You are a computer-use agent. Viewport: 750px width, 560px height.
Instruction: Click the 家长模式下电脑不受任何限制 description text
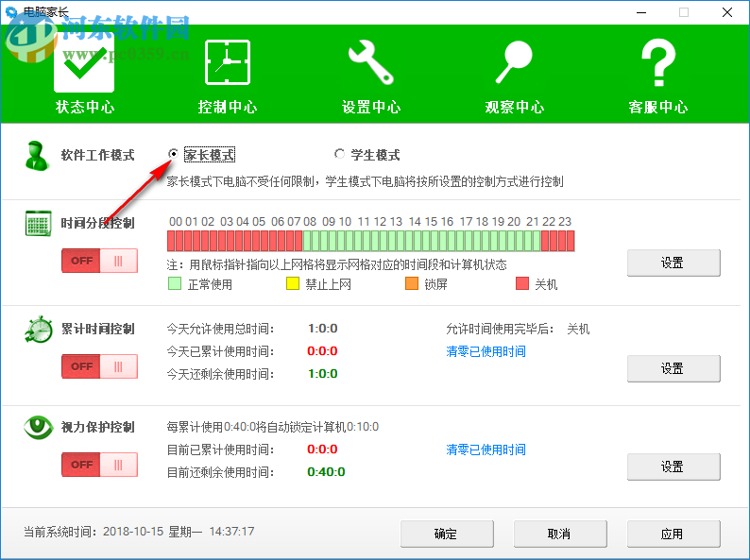pyautogui.click(x=365, y=181)
